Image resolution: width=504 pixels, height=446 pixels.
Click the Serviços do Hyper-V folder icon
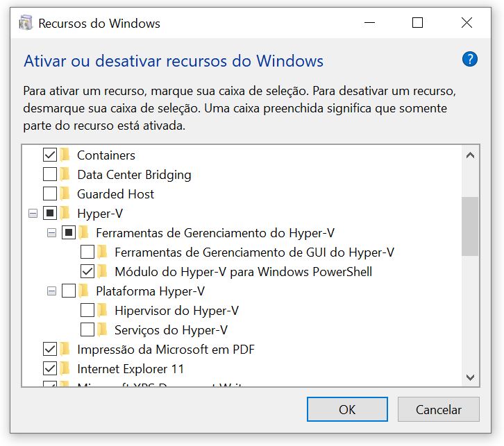click(x=102, y=329)
